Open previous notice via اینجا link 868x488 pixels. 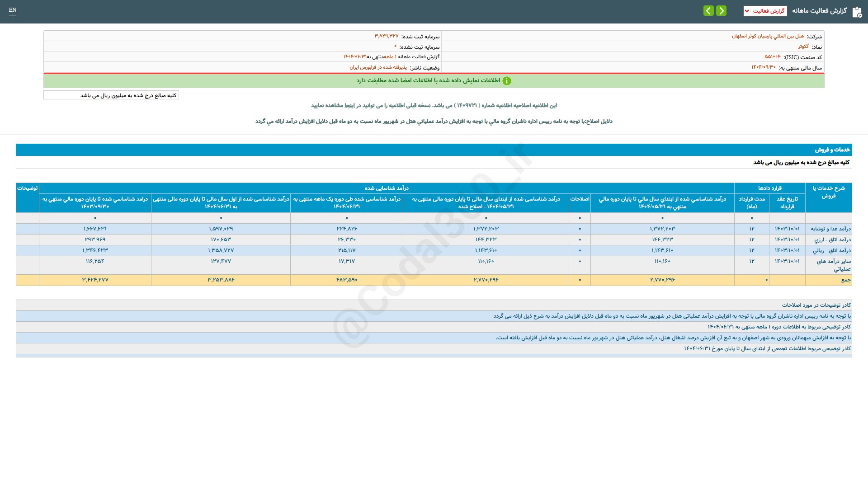pyautogui.click(x=349, y=105)
